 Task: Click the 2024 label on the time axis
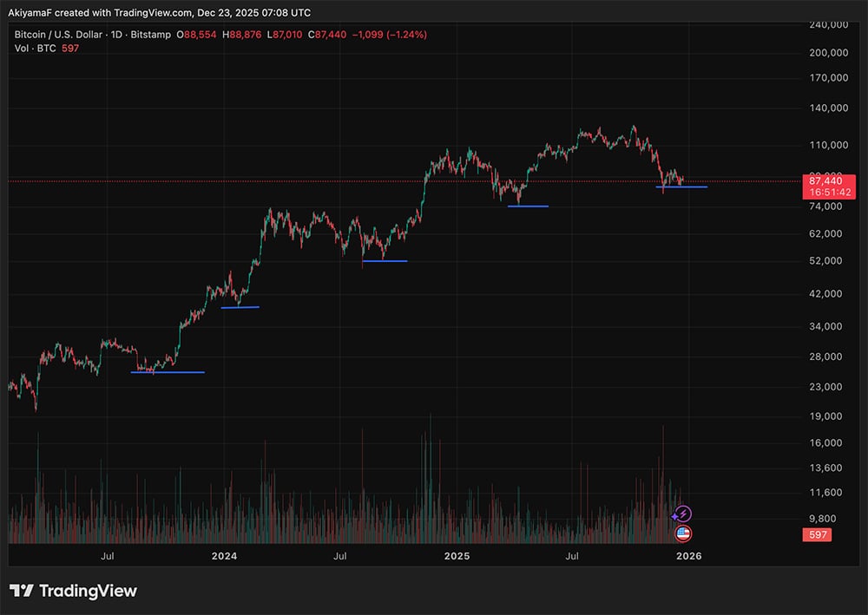click(225, 555)
